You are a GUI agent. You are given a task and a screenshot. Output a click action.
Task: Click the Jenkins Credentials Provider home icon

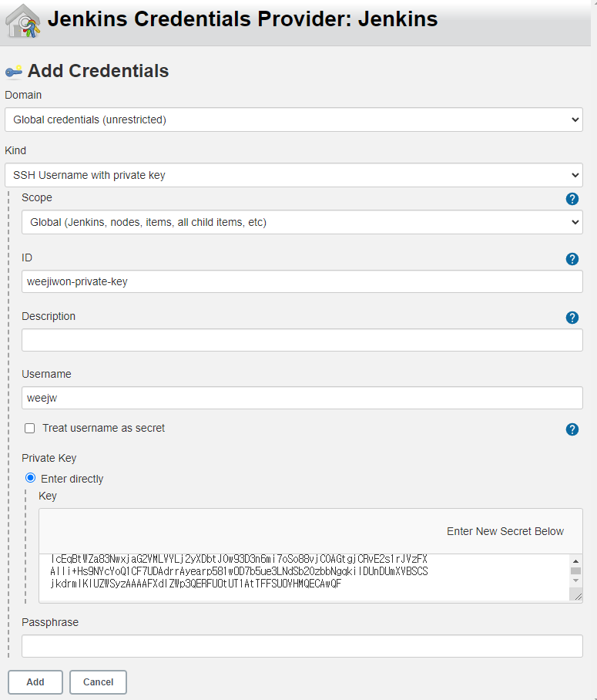pyautogui.click(x=23, y=21)
